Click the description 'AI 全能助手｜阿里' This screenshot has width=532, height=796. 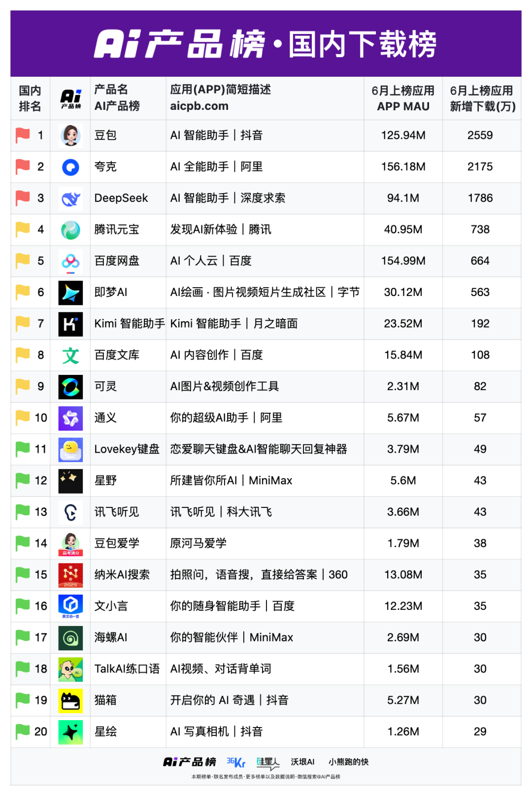[217, 167]
